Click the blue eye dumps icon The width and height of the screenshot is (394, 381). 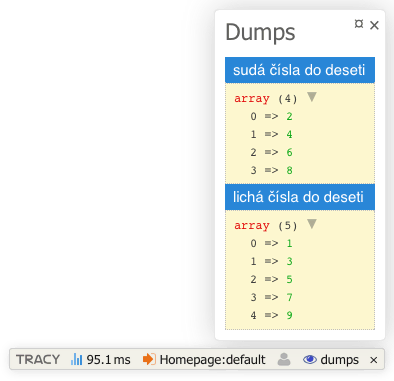[x=310, y=359]
